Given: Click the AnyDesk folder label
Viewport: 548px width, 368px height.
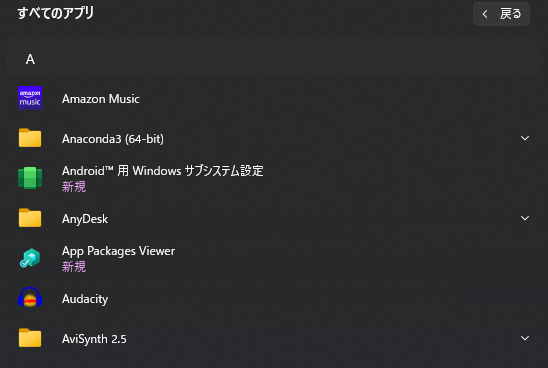Looking at the screenshot, I should tap(85, 219).
